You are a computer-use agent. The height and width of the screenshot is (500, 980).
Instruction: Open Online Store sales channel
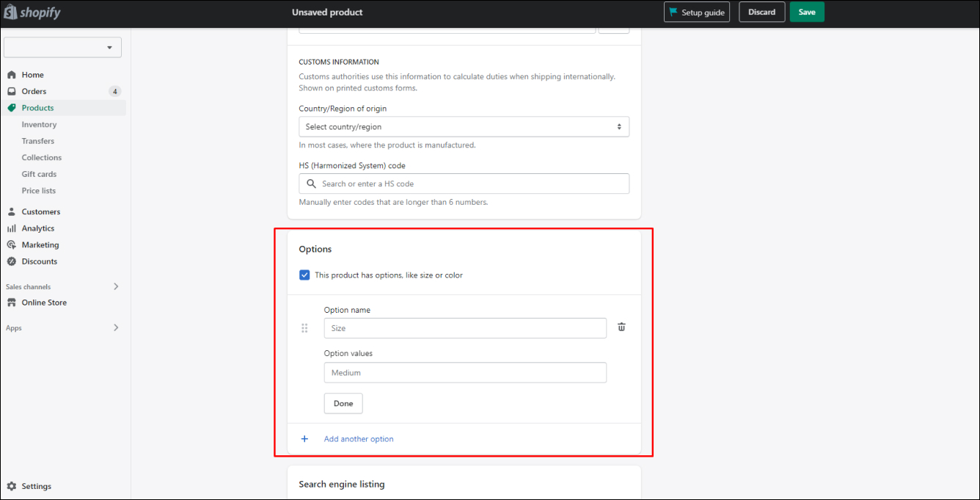tap(44, 302)
